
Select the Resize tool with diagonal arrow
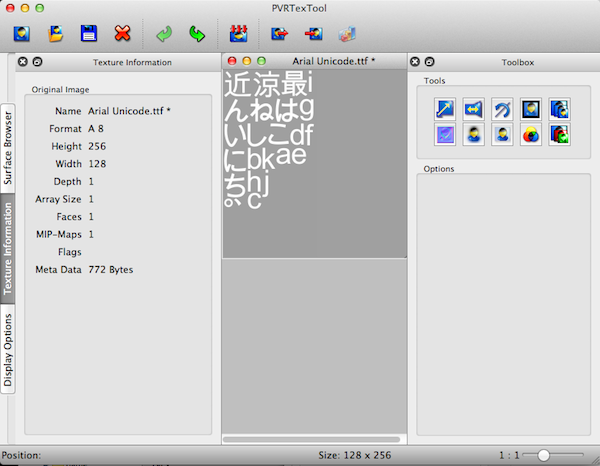point(445,109)
